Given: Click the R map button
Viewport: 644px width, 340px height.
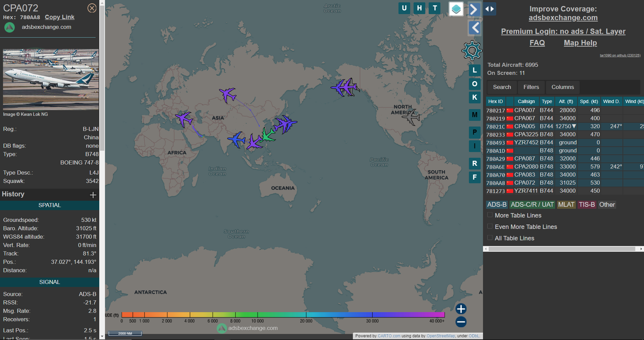Looking at the screenshot, I should tap(475, 163).
